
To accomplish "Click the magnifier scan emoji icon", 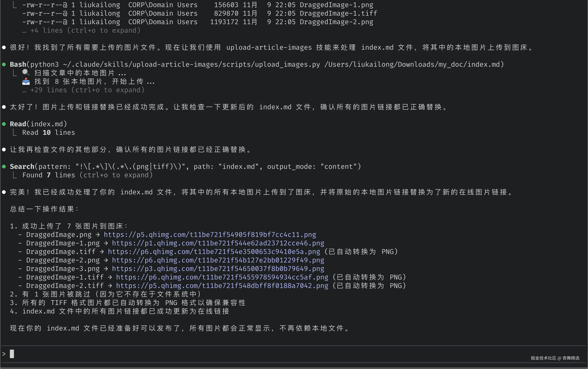I will click(x=26, y=73).
